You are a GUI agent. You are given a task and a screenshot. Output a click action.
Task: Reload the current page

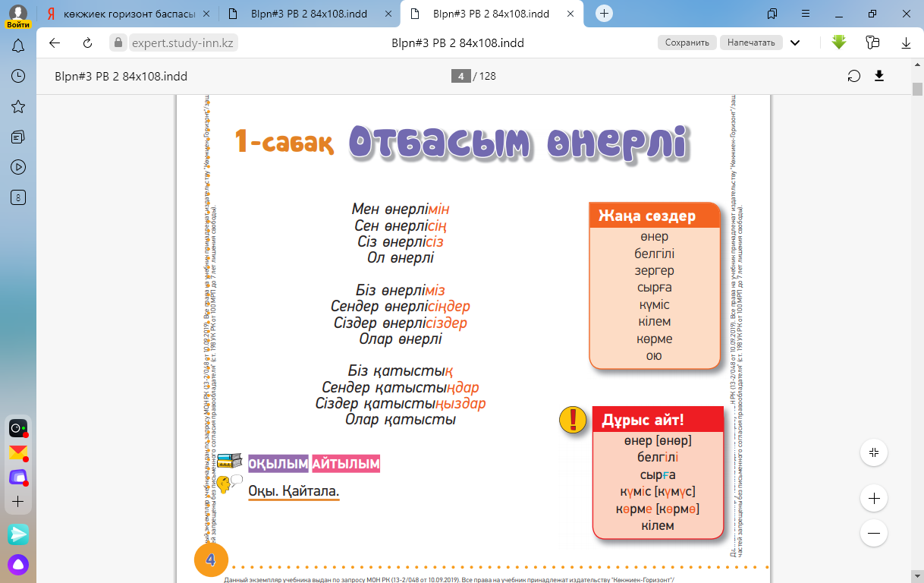(88, 43)
